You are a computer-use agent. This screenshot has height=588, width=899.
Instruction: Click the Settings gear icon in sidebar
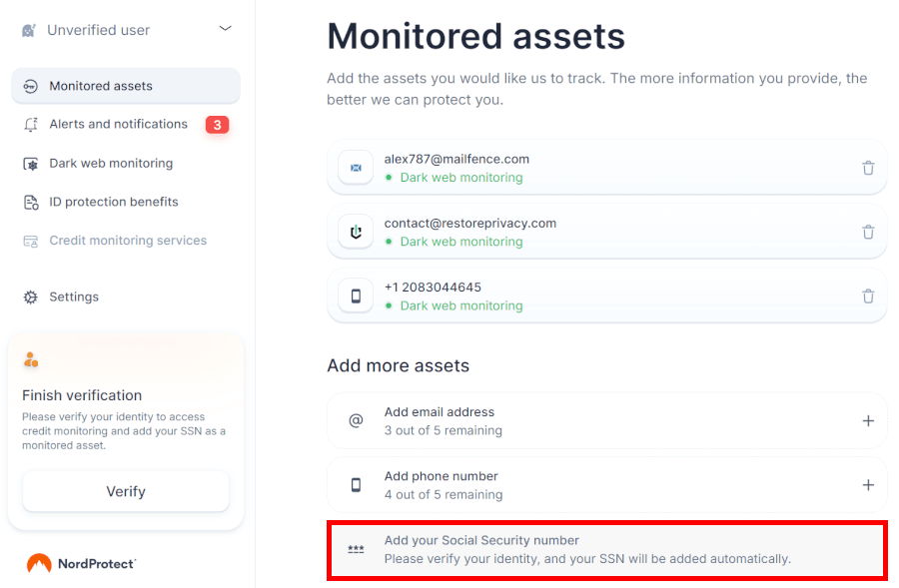coord(31,297)
